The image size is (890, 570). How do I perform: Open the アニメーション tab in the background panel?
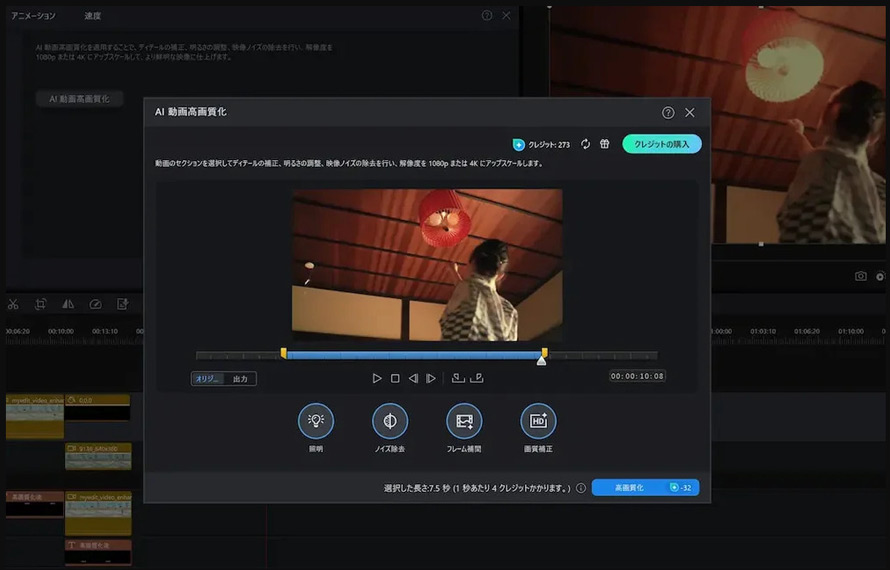click(x=33, y=16)
